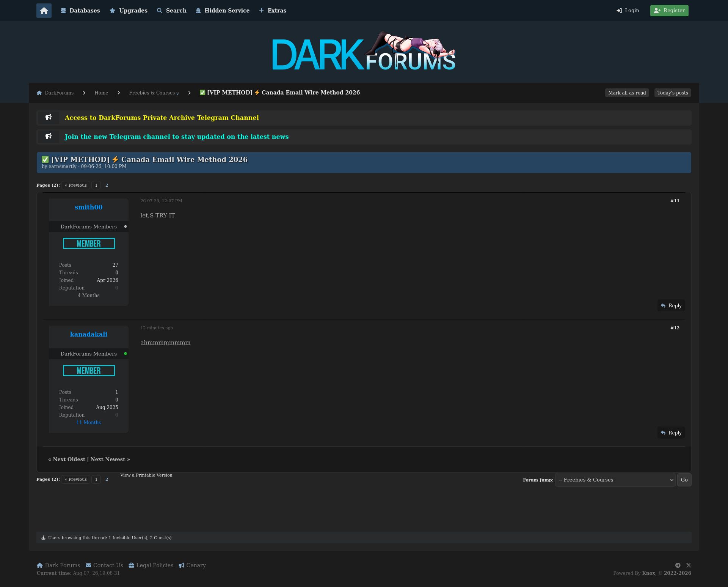This screenshot has height=587, width=728.
Task: Open the smith00 user profile
Action: coord(89,207)
